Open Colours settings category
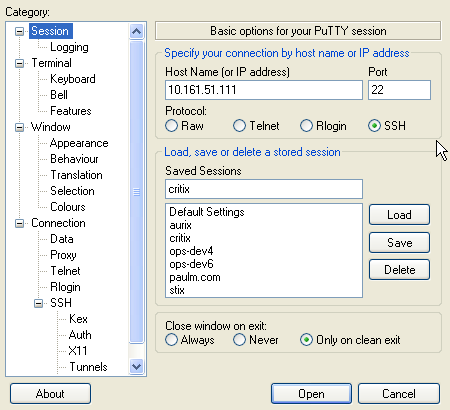The image size is (450, 410). click(68, 207)
